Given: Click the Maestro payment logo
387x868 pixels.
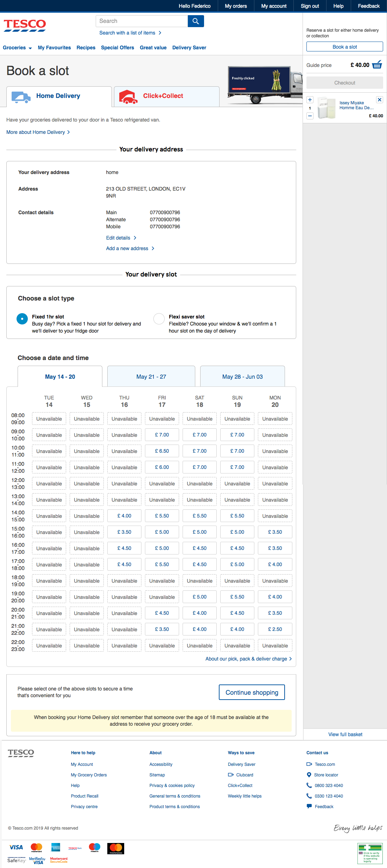Looking at the screenshot, I should coord(95,847).
